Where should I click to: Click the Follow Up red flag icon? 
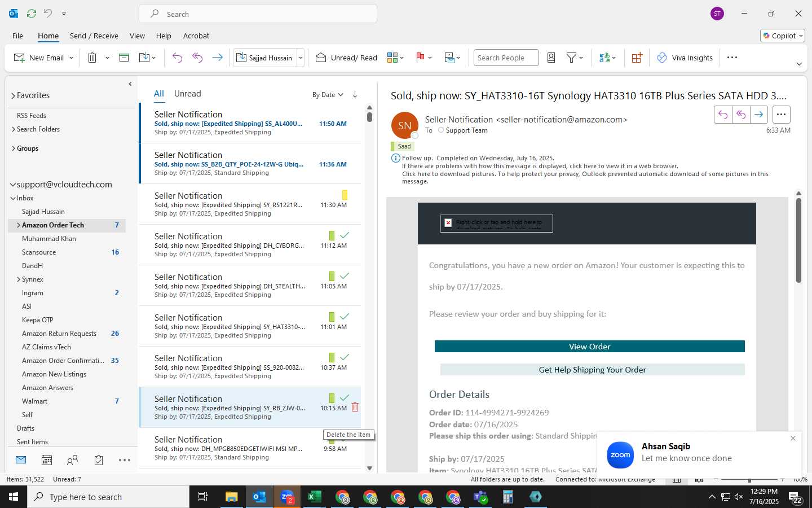point(420,58)
